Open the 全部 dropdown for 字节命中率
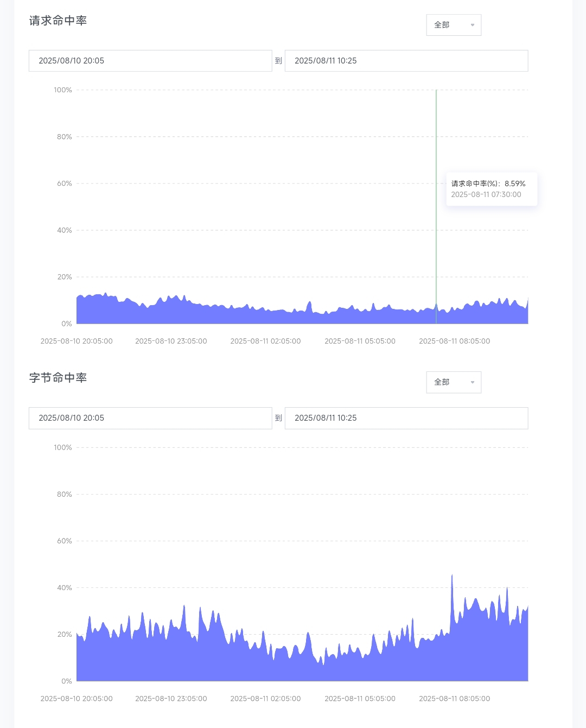The width and height of the screenshot is (586, 728). [x=453, y=382]
